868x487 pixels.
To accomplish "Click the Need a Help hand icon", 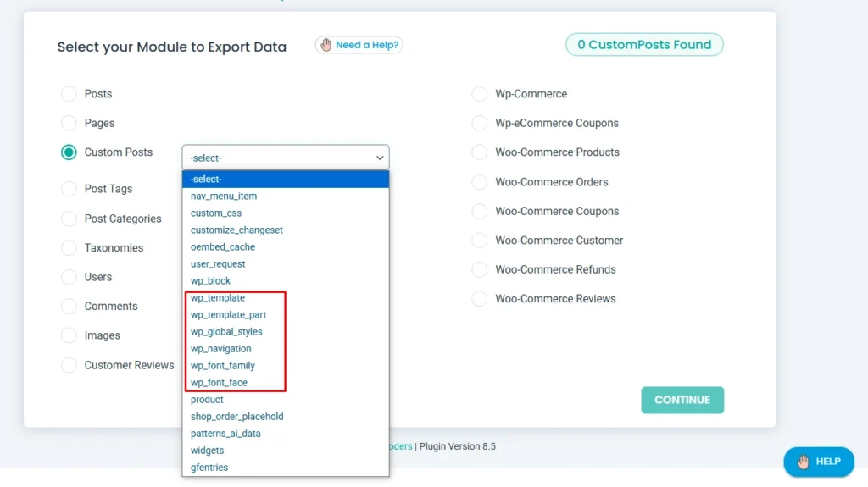I will coord(325,45).
